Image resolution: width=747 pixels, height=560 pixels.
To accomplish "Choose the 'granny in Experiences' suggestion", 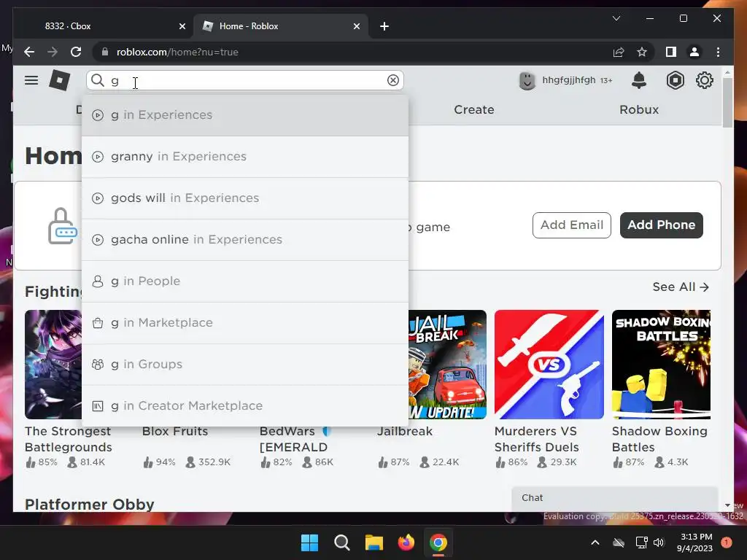I will click(x=245, y=157).
